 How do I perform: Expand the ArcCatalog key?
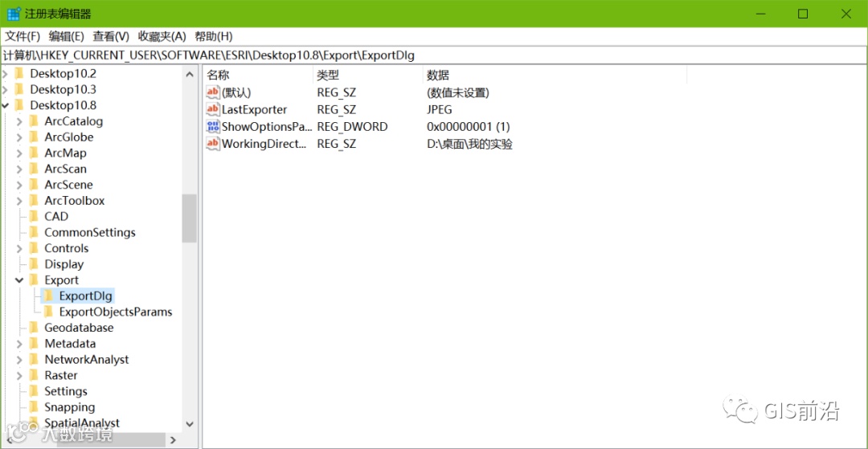click(x=19, y=121)
